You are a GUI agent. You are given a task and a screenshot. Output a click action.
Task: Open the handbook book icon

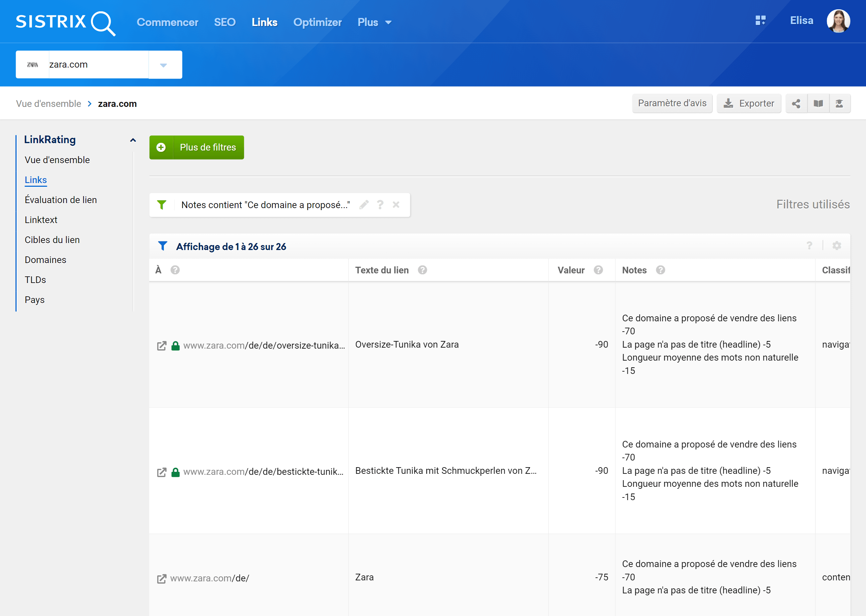818,104
